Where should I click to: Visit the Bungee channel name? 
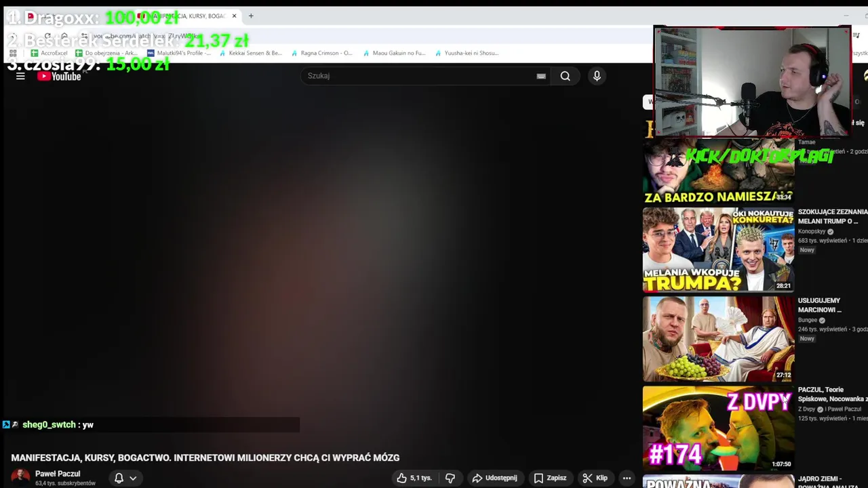808,320
